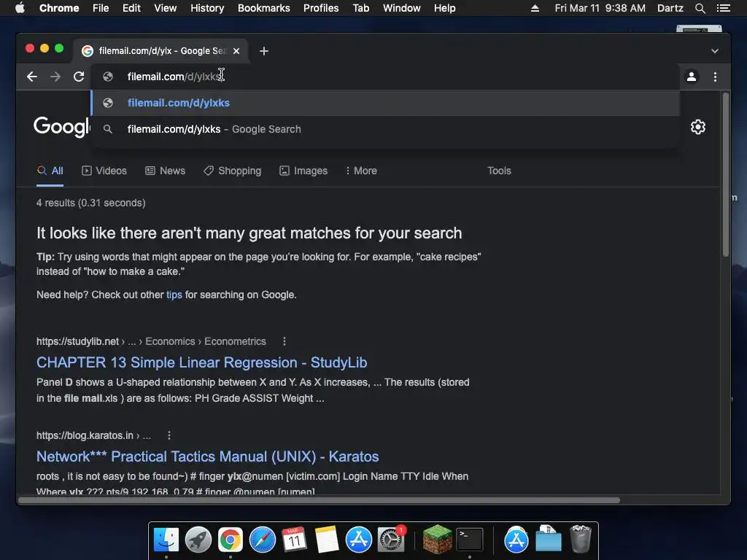Open a new tab with the plus button
Image resolution: width=747 pixels, height=560 pixels.
coord(264,51)
